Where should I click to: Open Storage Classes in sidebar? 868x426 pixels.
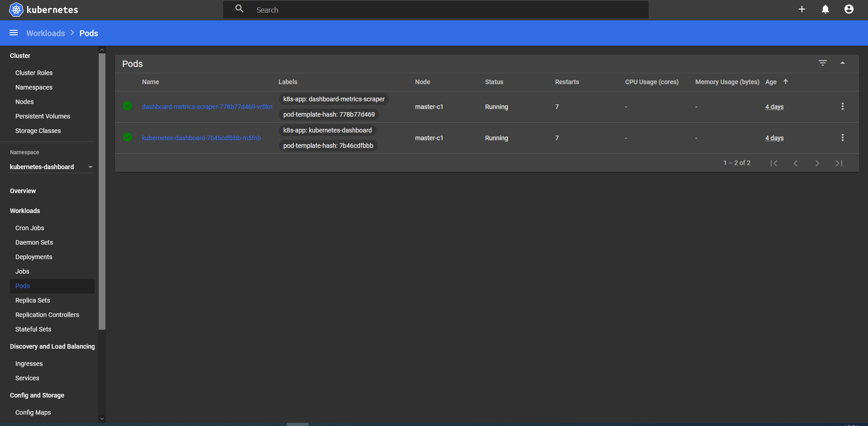(x=38, y=131)
